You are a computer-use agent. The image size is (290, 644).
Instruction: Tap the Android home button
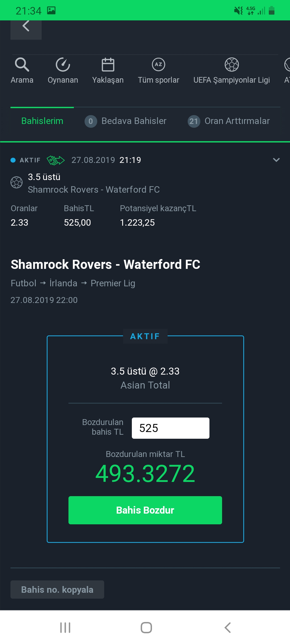coord(146,627)
